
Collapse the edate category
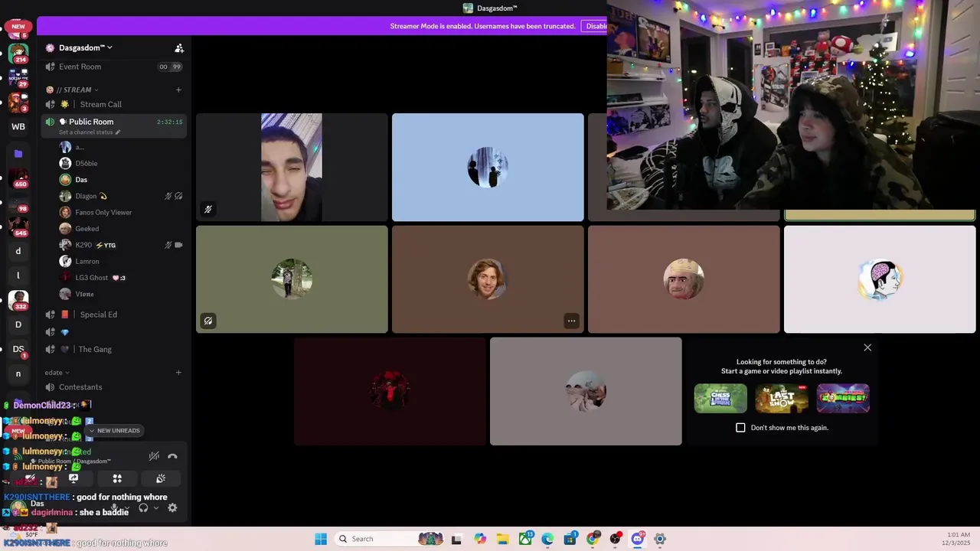coord(57,373)
